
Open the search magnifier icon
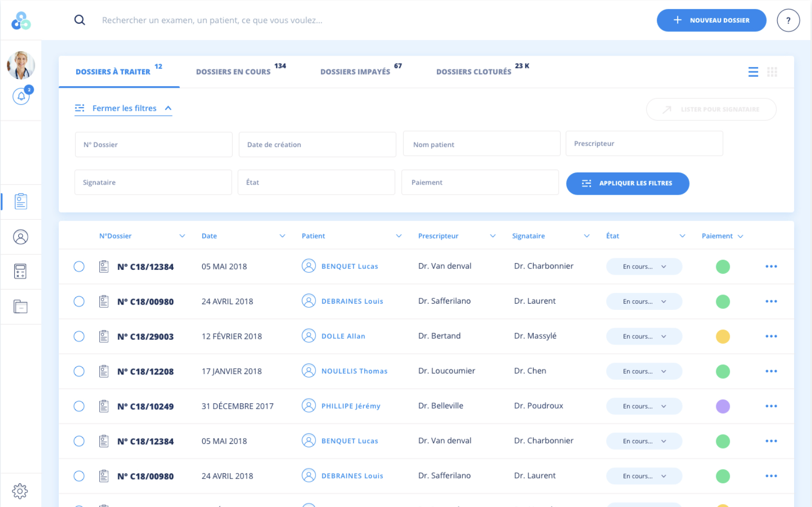tap(79, 20)
